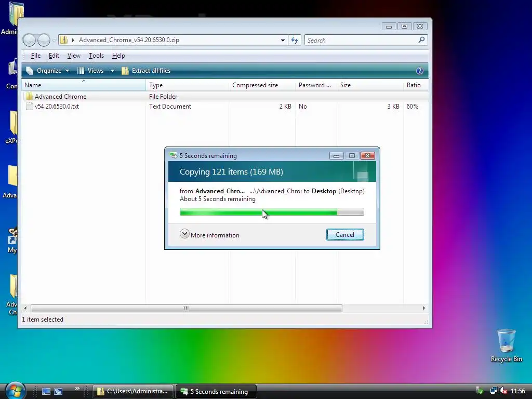Screen dimensions: 532x399
Task: Click the network tray icon
Action: point(494,391)
